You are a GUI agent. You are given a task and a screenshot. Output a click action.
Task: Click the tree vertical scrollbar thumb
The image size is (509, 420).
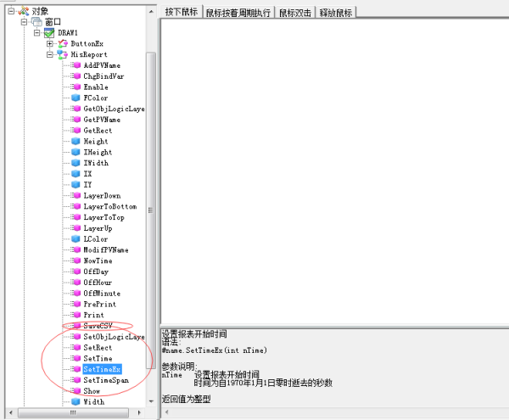[151, 210]
